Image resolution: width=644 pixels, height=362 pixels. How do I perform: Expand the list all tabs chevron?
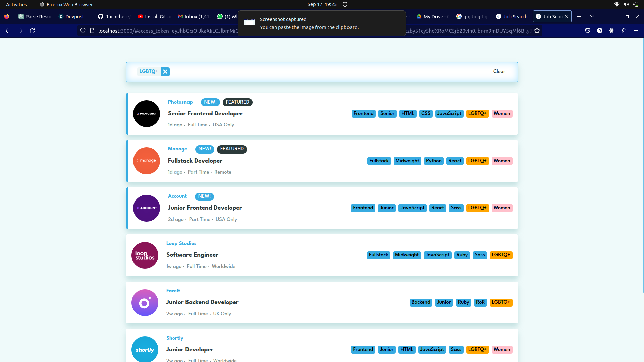(x=592, y=17)
